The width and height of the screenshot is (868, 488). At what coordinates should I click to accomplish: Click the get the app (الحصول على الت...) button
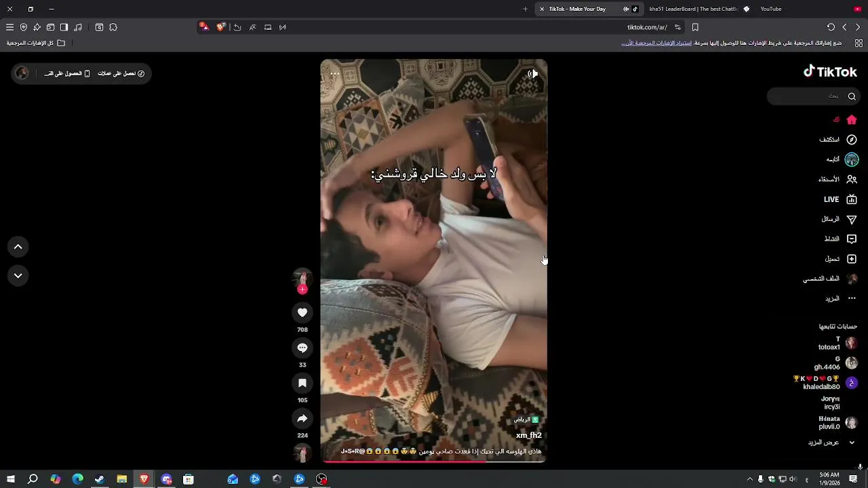tap(67, 73)
